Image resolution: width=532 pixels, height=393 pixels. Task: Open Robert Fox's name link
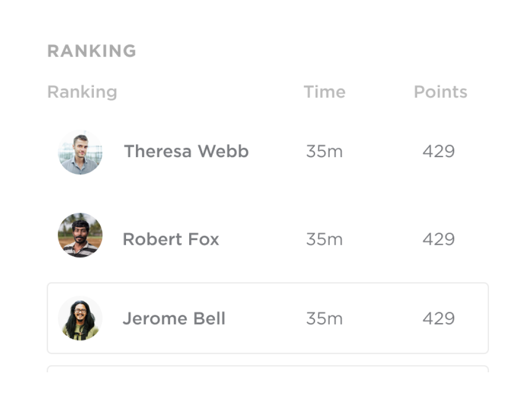click(x=171, y=239)
